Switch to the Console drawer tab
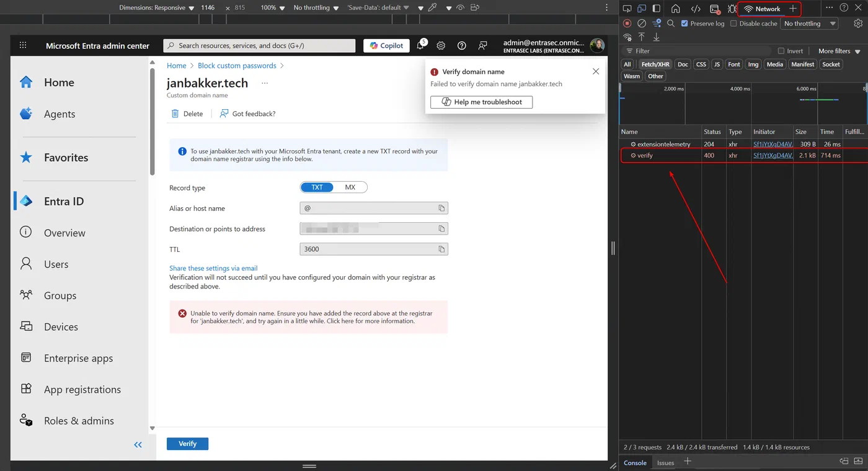 pos(635,463)
